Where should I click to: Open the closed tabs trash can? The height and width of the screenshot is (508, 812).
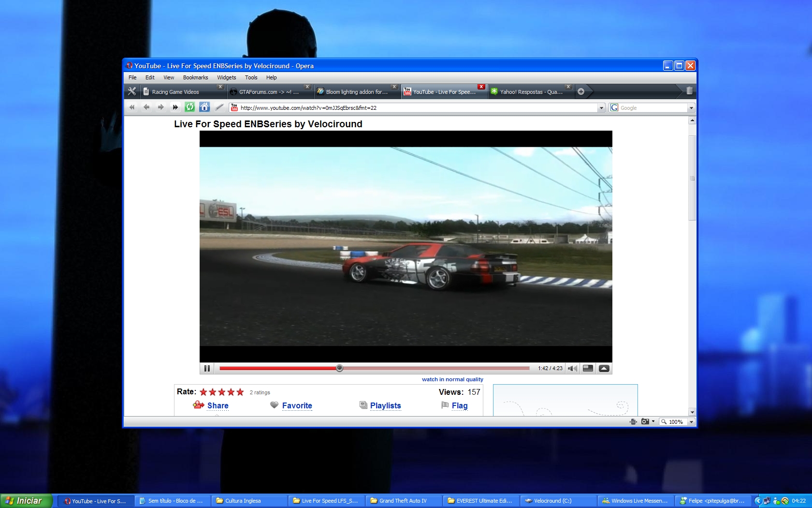tap(689, 91)
